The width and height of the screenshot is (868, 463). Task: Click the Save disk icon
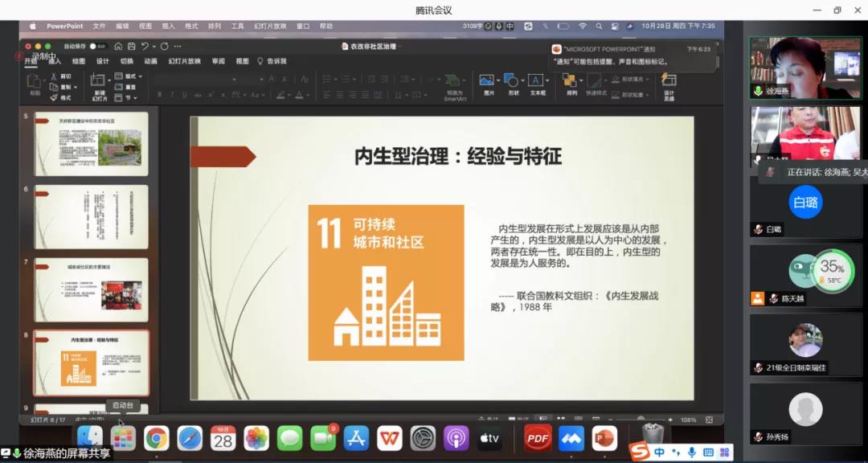[x=131, y=47]
